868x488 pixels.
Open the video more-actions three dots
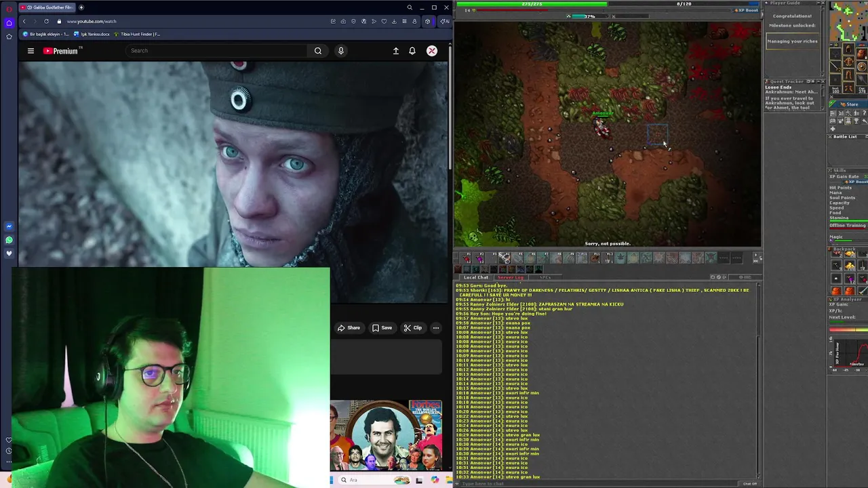coord(436,328)
